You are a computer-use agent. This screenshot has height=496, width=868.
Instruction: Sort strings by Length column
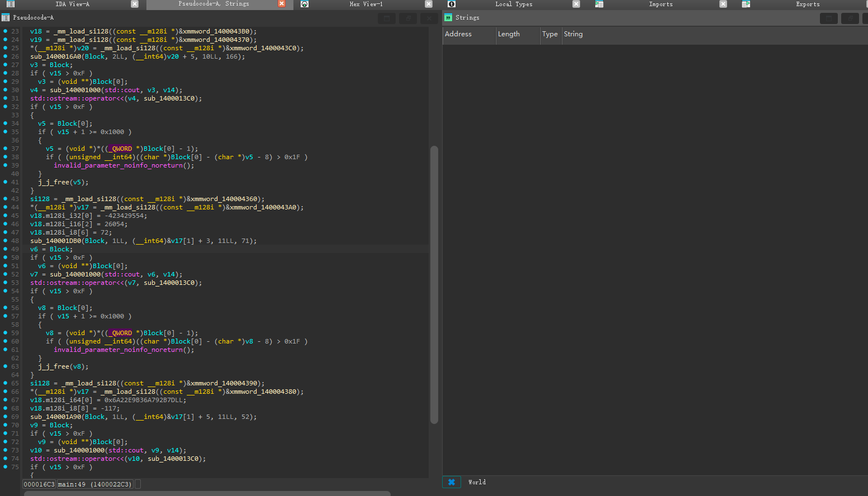coord(518,35)
